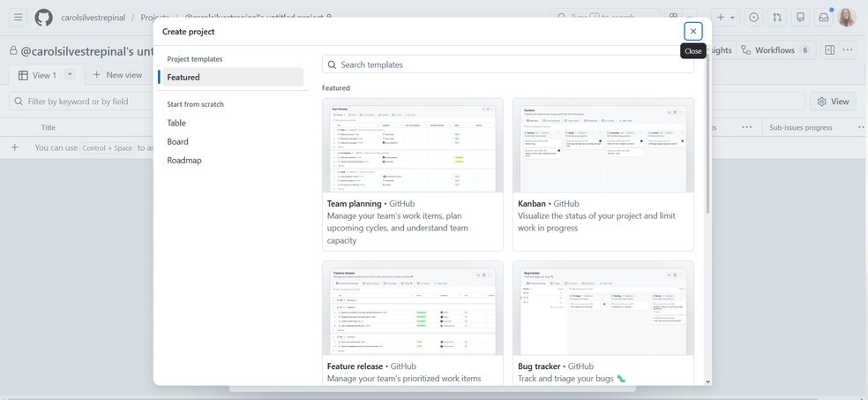Open carolsilvestrepinal profile link
Viewport: 868px width, 400px height.
tap(93, 18)
